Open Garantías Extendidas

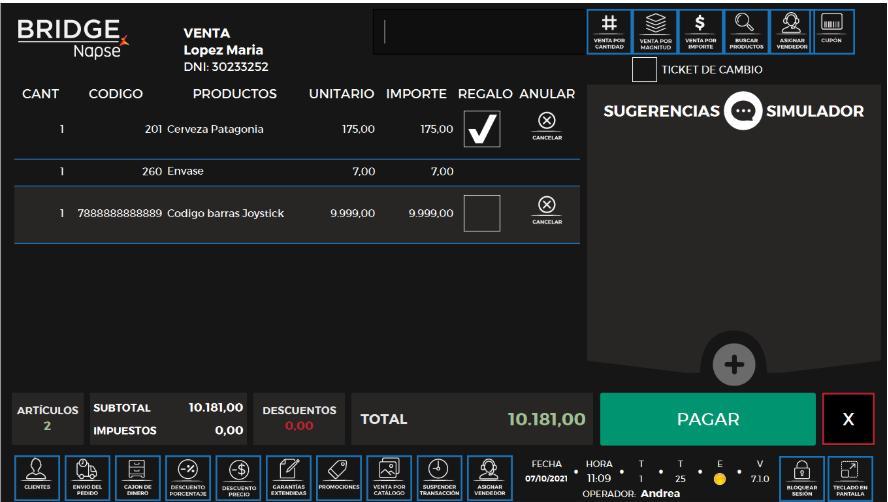[289, 478]
